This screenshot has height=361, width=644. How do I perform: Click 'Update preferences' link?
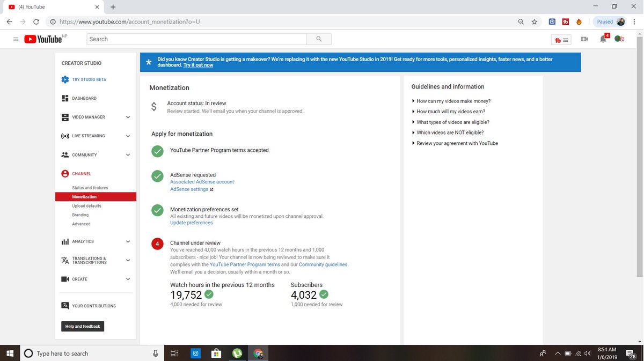[x=192, y=223]
